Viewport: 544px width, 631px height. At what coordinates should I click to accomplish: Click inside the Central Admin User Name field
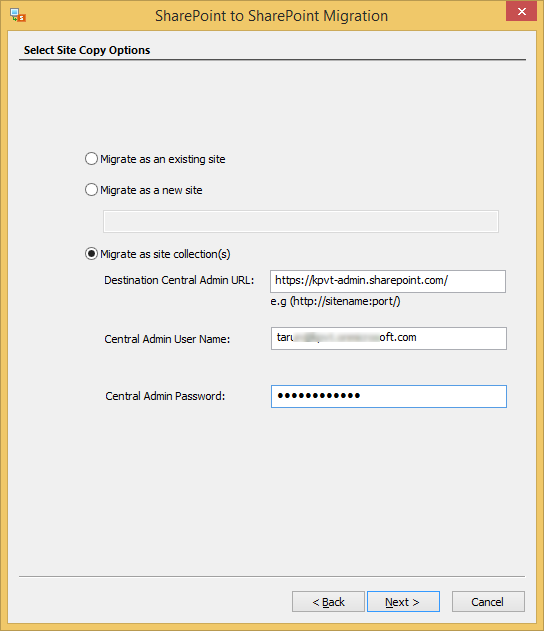pyautogui.click(x=389, y=338)
